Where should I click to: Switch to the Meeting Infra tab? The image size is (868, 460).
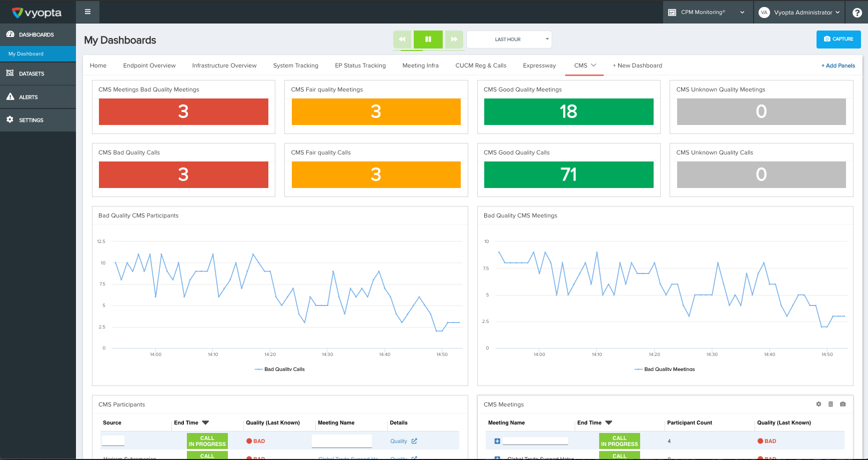pos(421,65)
